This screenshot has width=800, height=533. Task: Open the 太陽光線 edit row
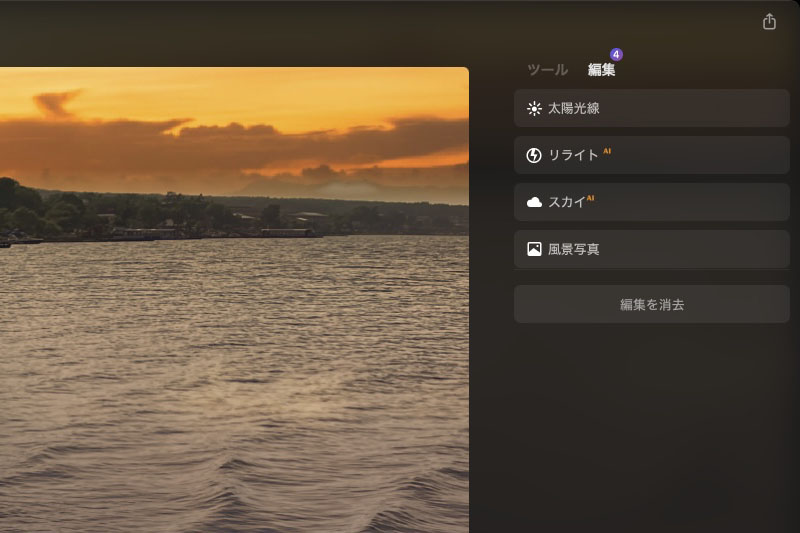pyautogui.click(x=652, y=108)
